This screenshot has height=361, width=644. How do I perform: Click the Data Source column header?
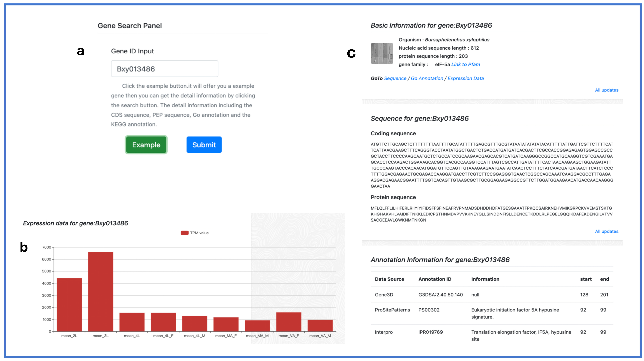point(389,279)
